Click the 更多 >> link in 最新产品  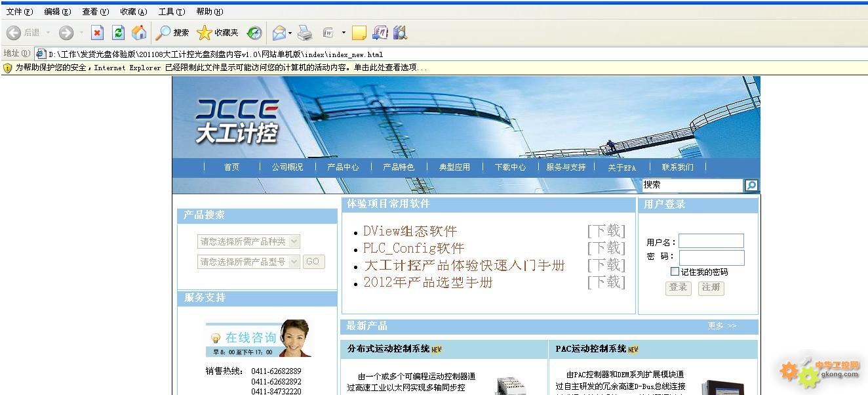tap(722, 325)
